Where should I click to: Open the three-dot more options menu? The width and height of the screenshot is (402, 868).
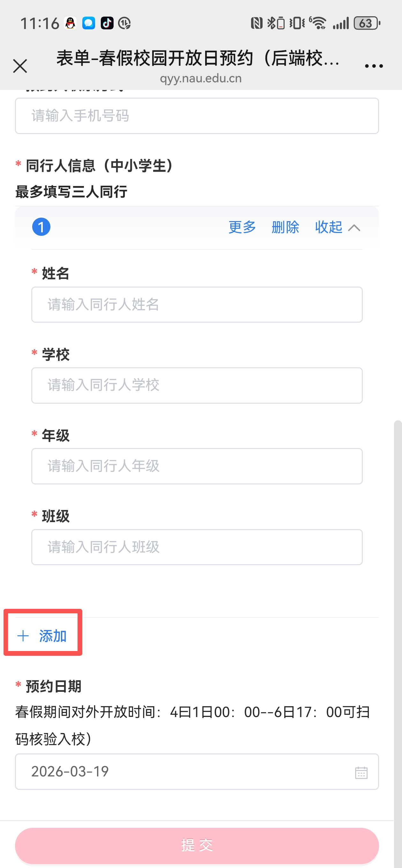tap(374, 66)
